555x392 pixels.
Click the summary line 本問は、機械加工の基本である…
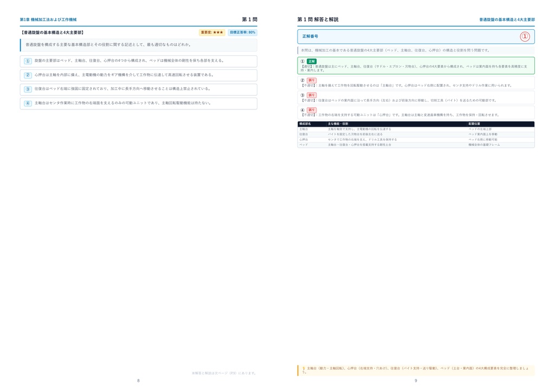[x=395, y=50]
